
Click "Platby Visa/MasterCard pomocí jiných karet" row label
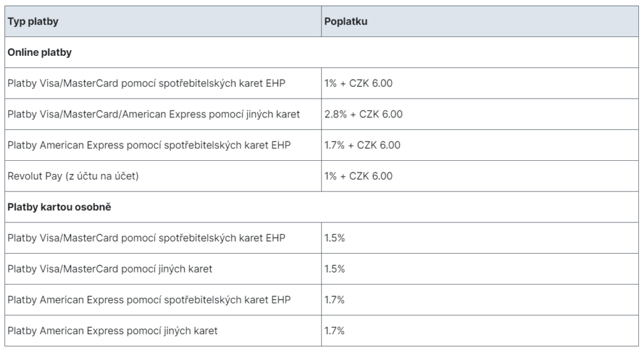(110, 269)
